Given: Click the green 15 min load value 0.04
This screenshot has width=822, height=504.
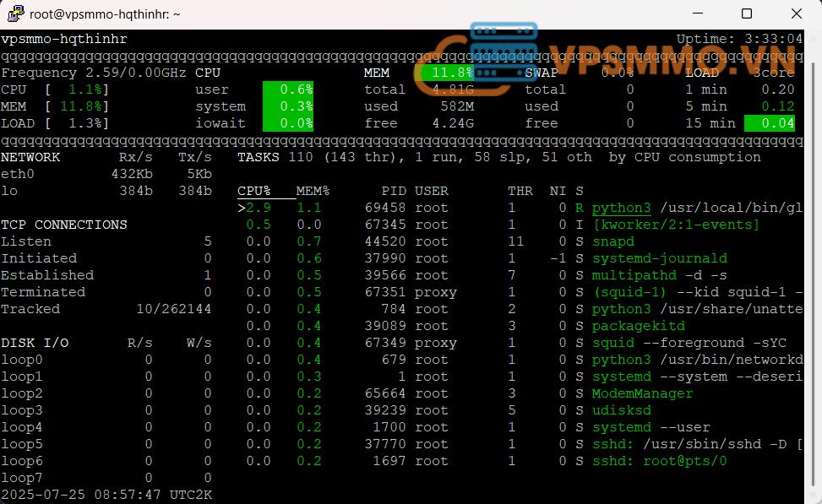Looking at the screenshot, I should (x=770, y=123).
